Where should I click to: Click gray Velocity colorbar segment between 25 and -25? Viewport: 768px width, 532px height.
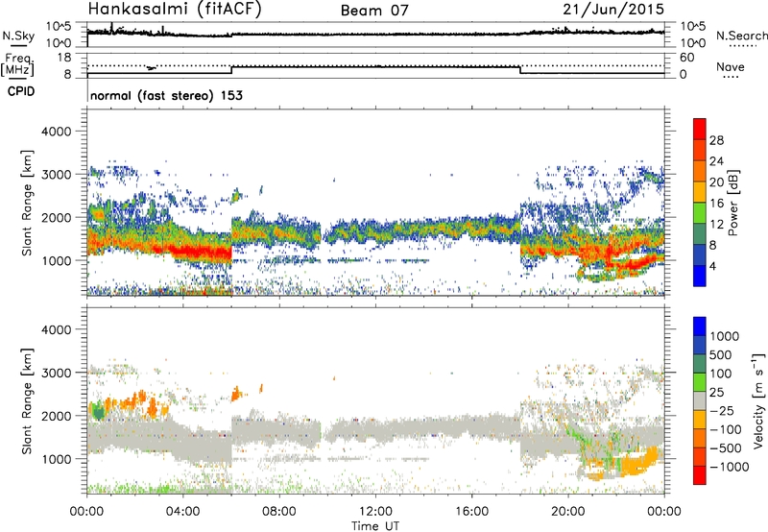(699, 400)
